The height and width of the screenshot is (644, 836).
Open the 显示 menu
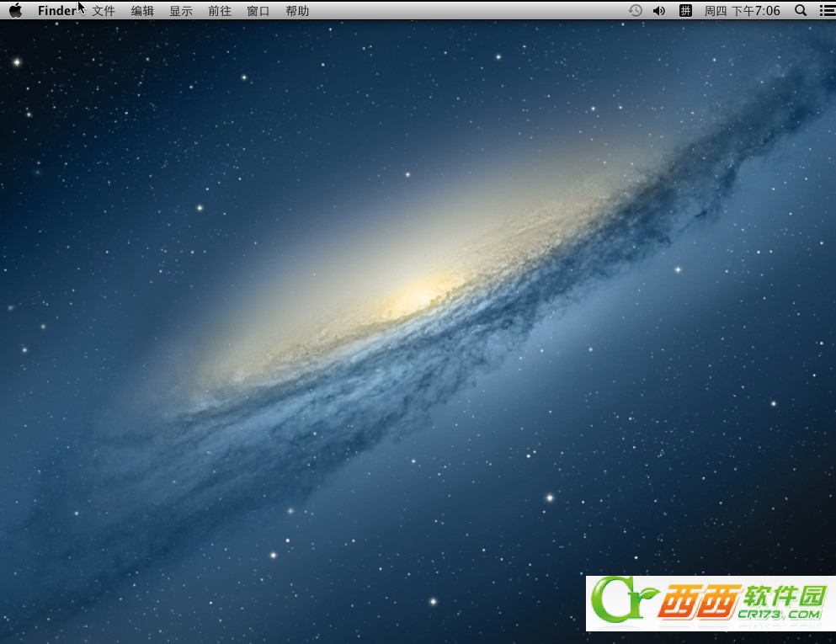pos(181,11)
